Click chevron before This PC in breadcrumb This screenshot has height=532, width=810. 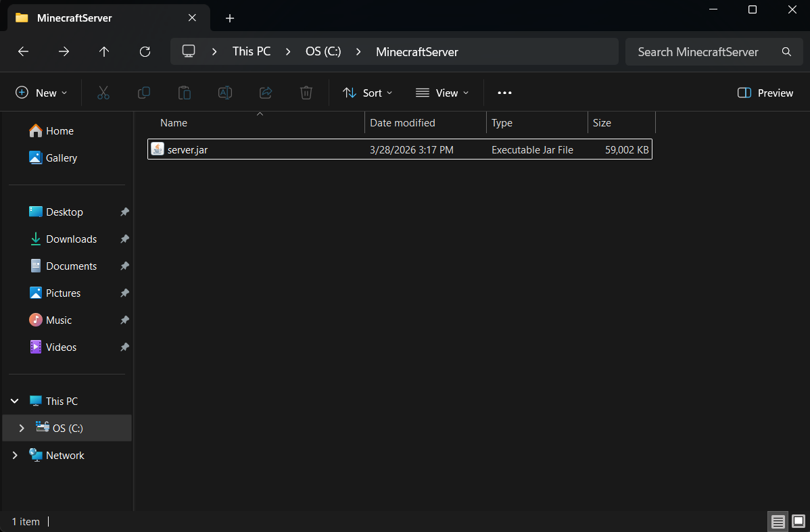click(x=214, y=51)
